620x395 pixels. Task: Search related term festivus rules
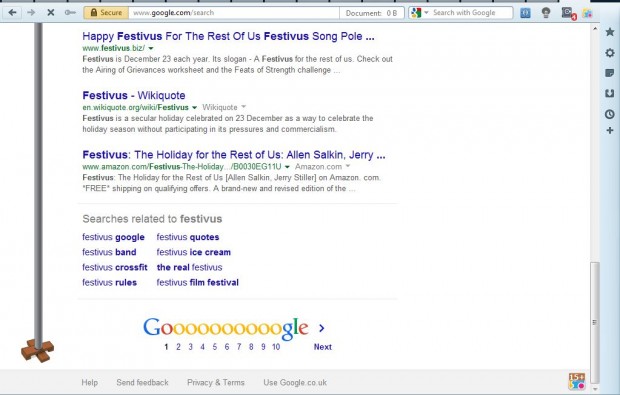[x=110, y=283]
